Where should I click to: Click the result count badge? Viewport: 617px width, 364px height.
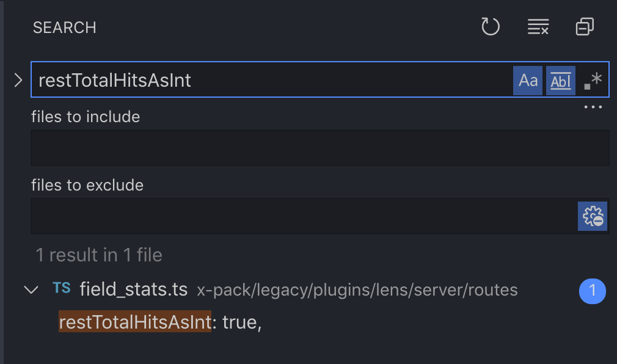click(591, 291)
